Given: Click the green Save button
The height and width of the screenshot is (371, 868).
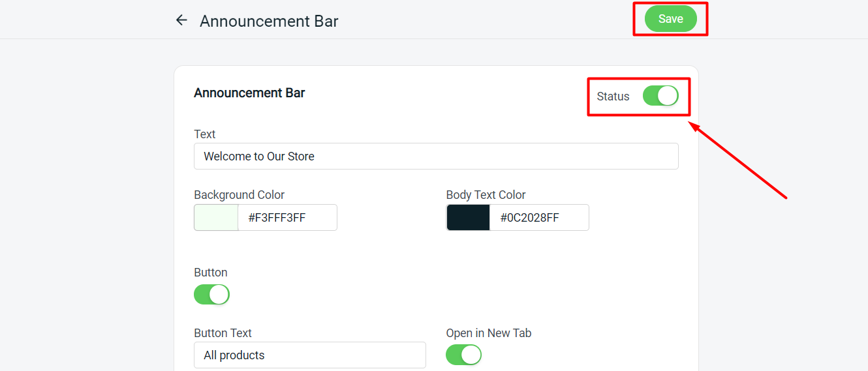Looking at the screenshot, I should click(x=670, y=19).
